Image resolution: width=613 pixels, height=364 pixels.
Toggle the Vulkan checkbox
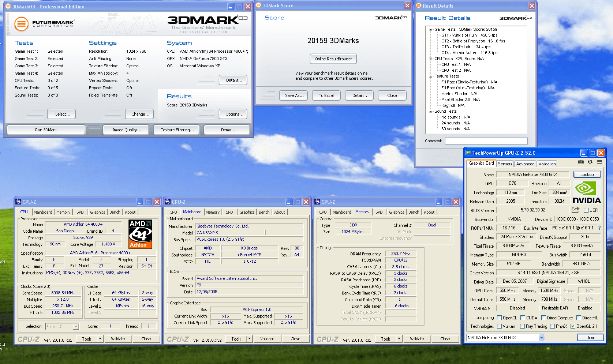499,326
